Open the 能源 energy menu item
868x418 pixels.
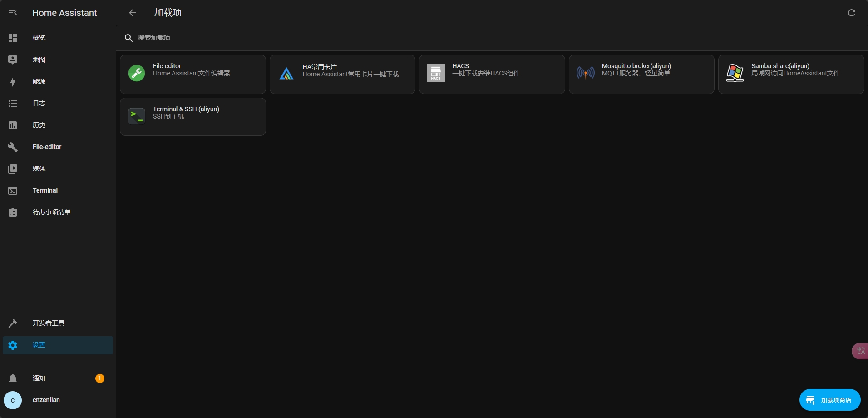58,81
